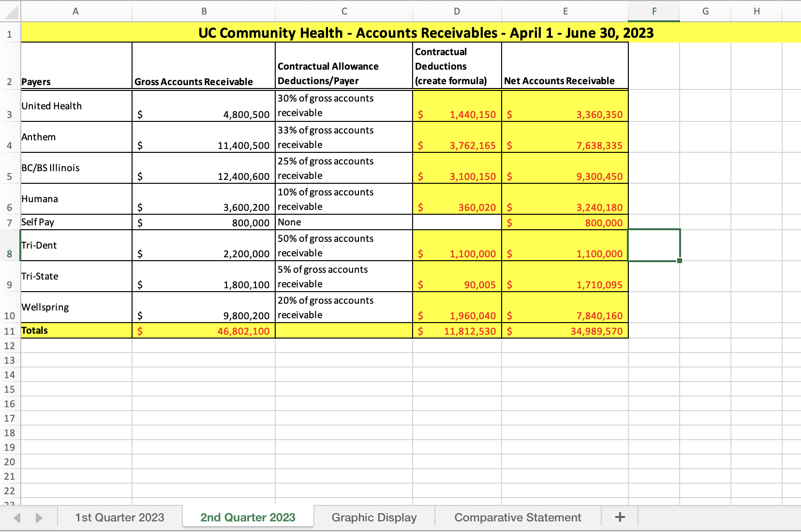Click the select-all triangle above row numbers
The image size is (801, 532).
[x=10, y=11]
